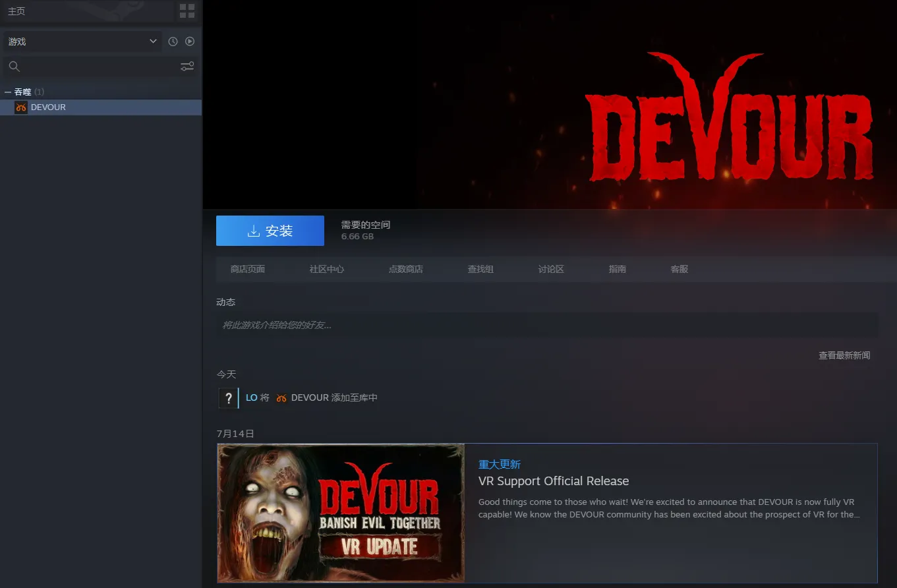
Task: Open recent activity clock icon
Action: coord(173,42)
